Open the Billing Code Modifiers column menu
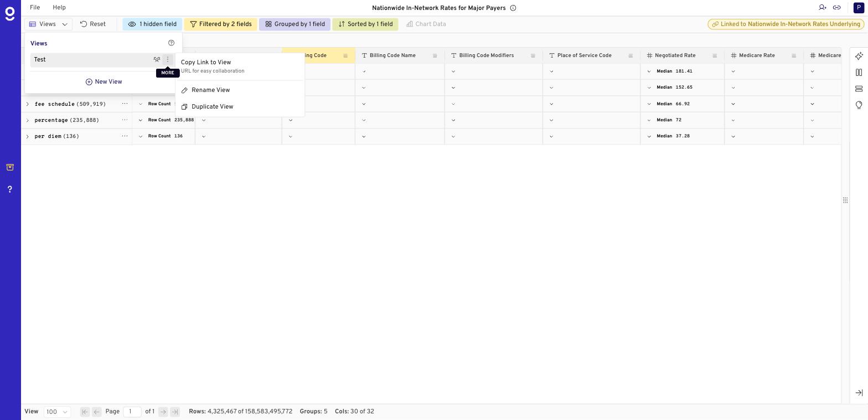 pos(533,55)
